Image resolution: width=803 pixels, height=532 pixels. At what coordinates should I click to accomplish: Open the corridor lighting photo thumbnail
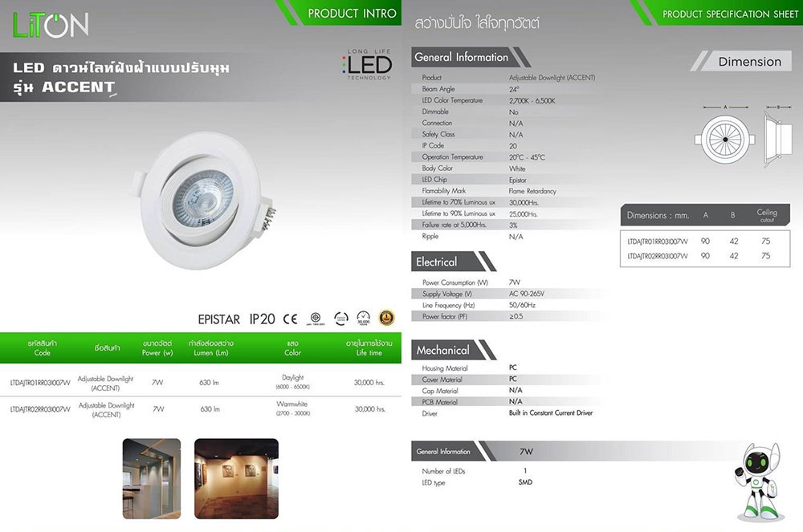coord(152,479)
